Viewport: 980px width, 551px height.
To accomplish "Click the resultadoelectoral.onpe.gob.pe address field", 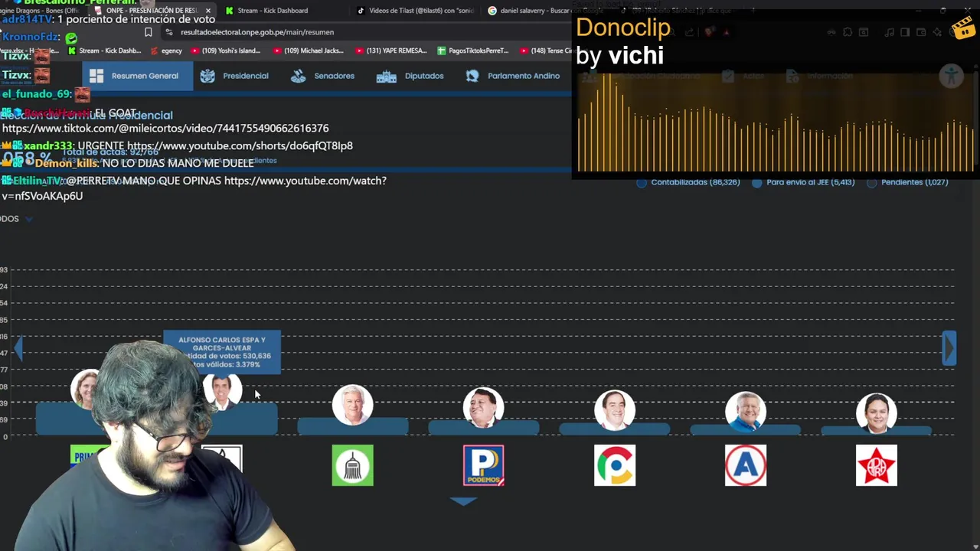I will pyautogui.click(x=257, y=32).
